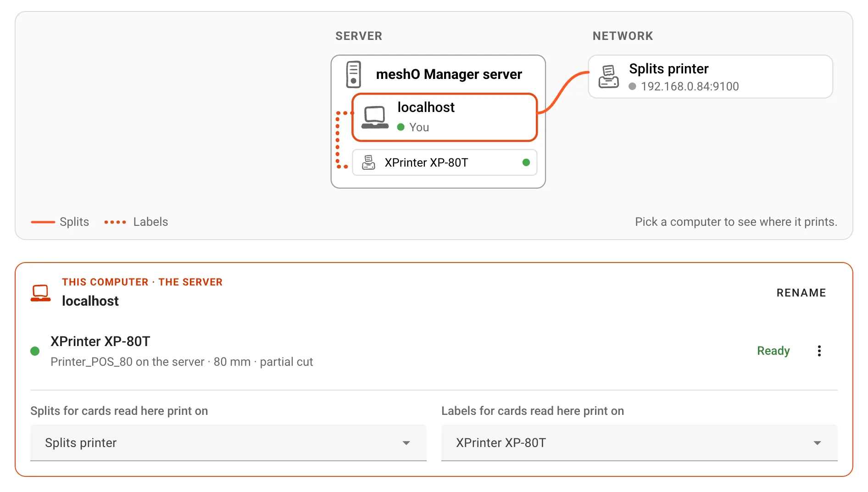Click the Splits printer network printer icon
Image resolution: width=868 pixels, height=492 pixels.
tap(609, 77)
